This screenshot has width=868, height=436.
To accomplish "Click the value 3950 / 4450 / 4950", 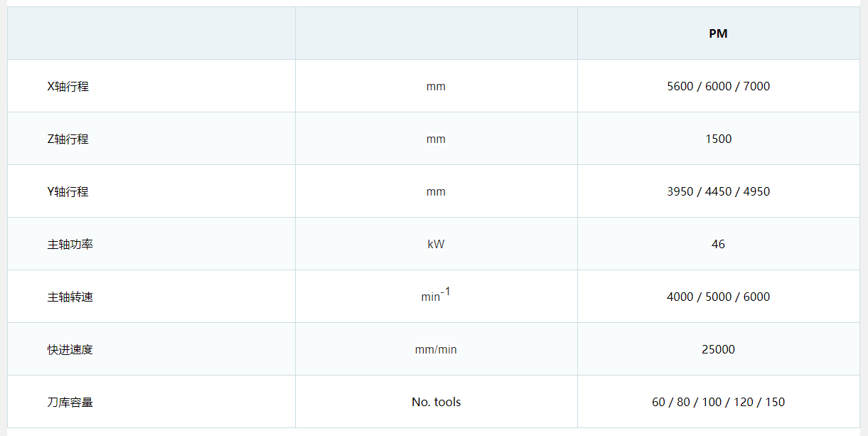I will coord(718,191).
